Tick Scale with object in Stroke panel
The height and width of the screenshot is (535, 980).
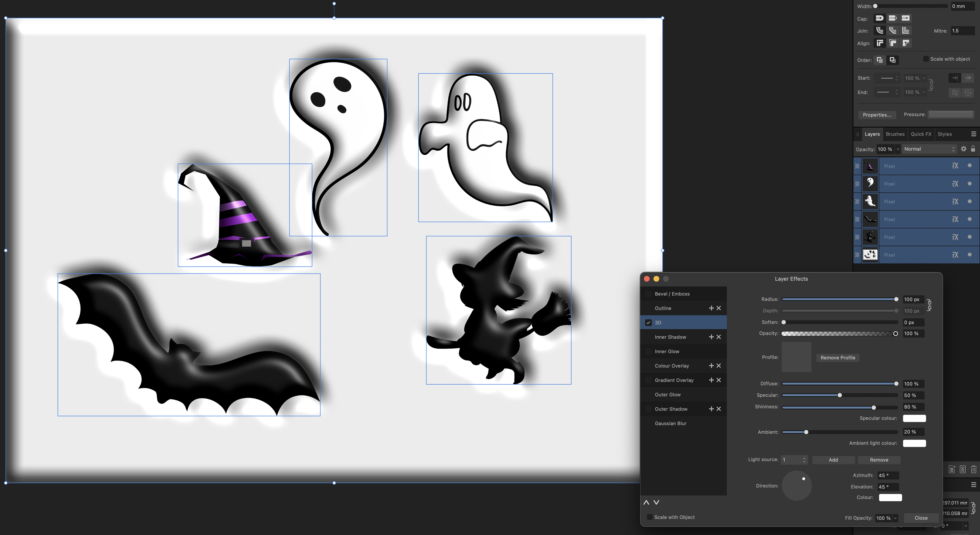(x=926, y=59)
